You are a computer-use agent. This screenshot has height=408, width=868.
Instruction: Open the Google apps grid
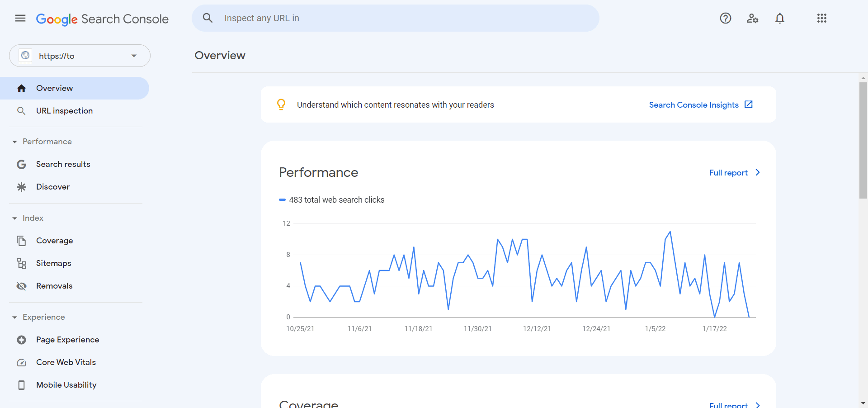coord(821,18)
